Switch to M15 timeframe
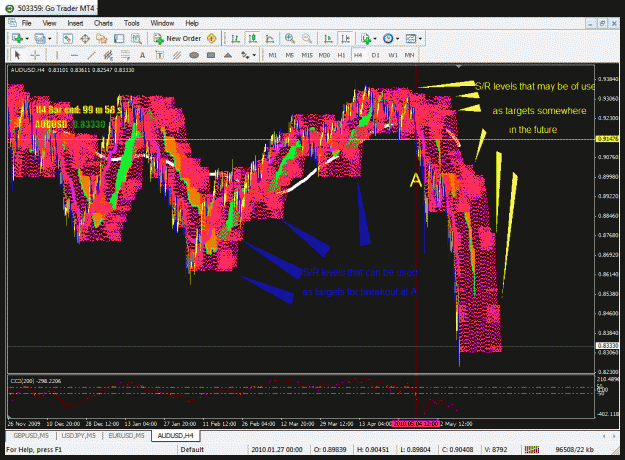Image resolution: width=625 pixels, height=460 pixels. 307,55
